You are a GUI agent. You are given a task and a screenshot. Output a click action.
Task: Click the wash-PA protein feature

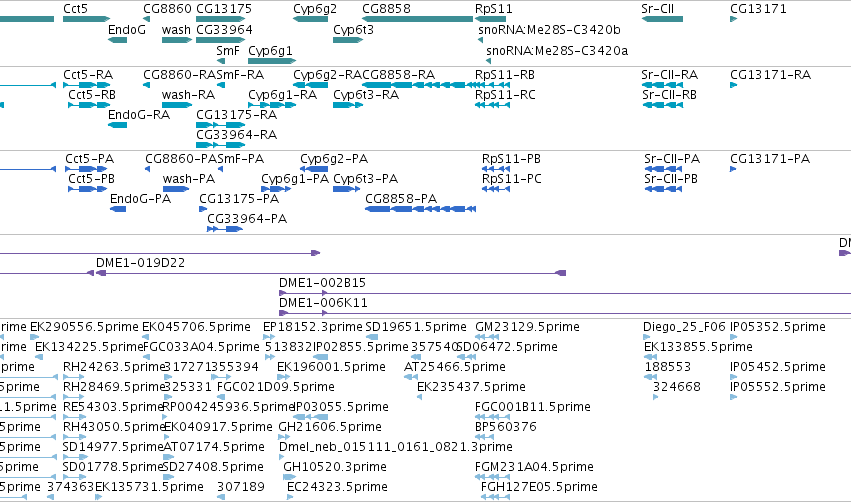point(176,189)
